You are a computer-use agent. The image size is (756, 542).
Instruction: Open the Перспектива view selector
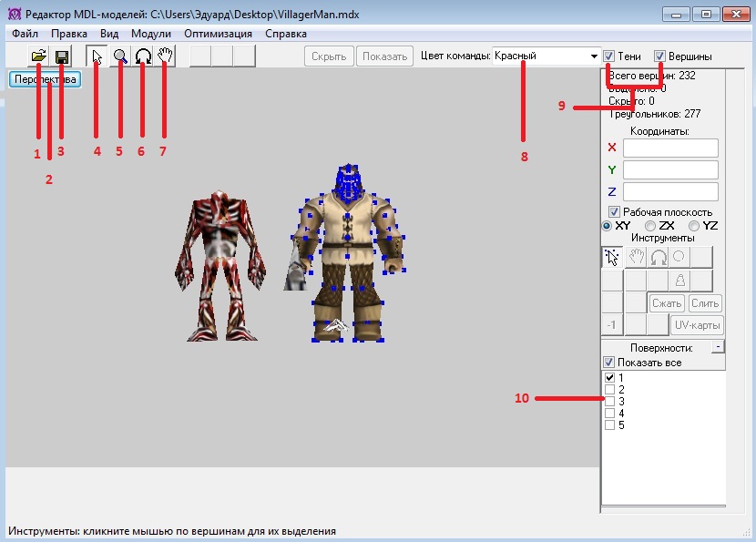tap(46, 79)
